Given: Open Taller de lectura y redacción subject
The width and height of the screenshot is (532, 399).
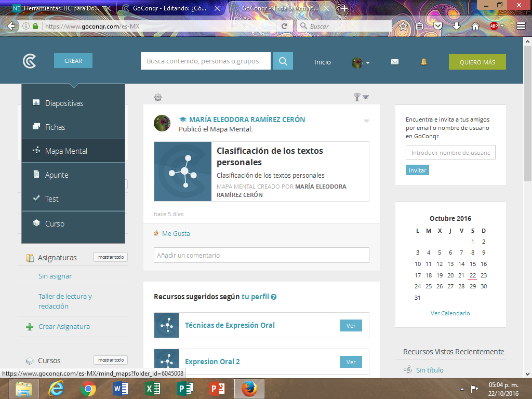Looking at the screenshot, I should click(x=65, y=301).
